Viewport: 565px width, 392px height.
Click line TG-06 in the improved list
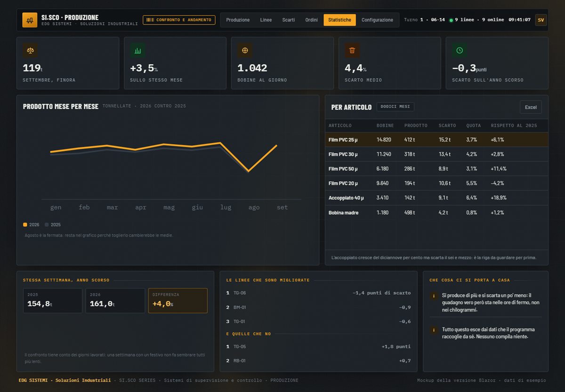318,293
